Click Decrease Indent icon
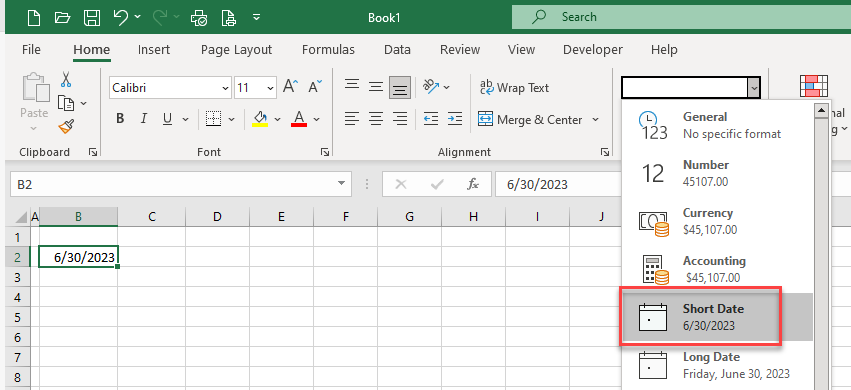The height and width of the screenshot is (390, 851). click(x=431, y=119)
